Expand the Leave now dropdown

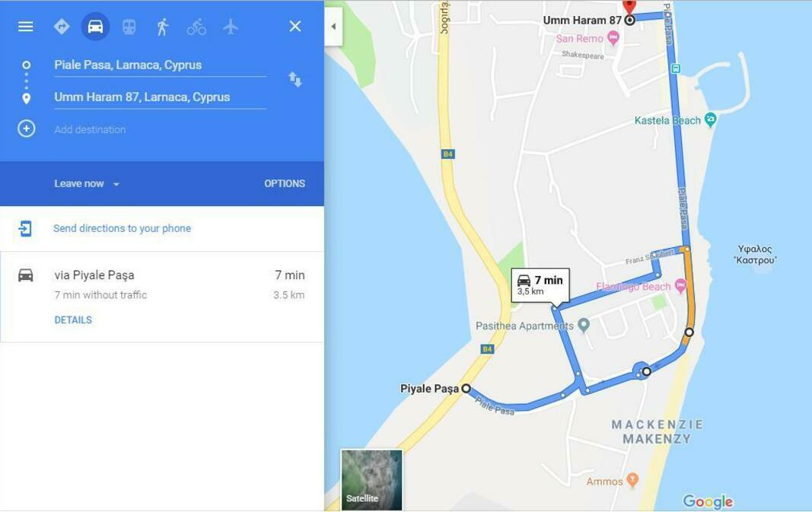(x=87, y=184)
